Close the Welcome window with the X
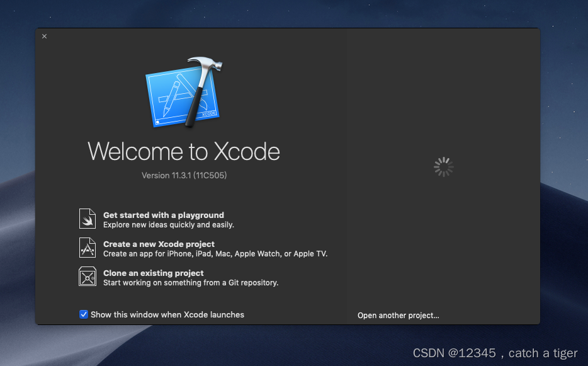The height and width of the screenshot is (366, 588). [x=44, y=36]
